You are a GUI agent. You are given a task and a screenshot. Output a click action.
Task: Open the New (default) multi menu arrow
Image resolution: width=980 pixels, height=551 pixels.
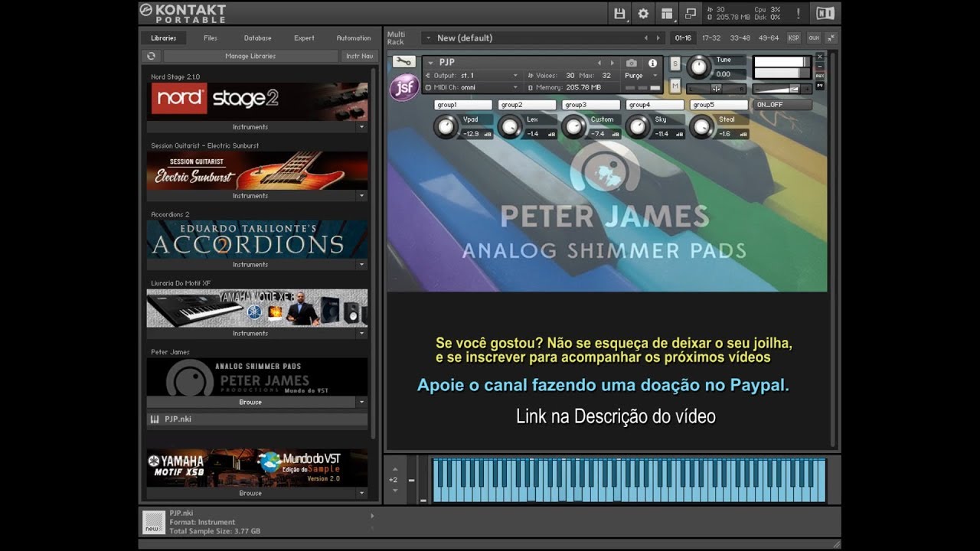coord(427,37)
